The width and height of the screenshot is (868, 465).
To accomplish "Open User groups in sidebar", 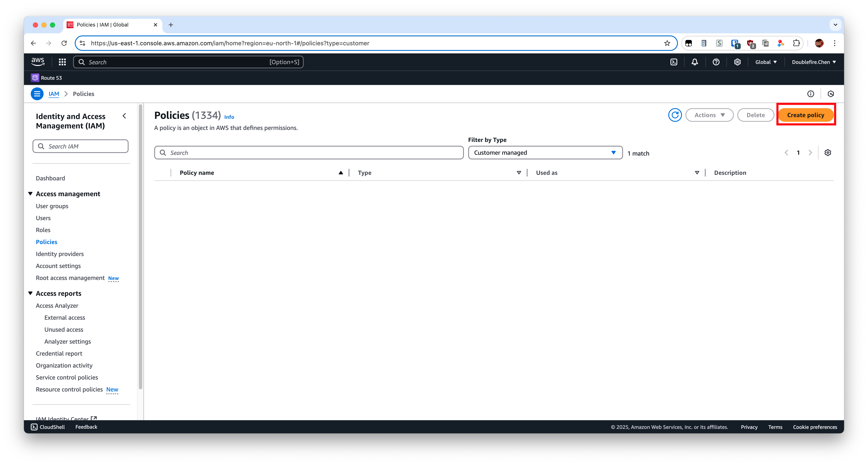I will point(52,206).
